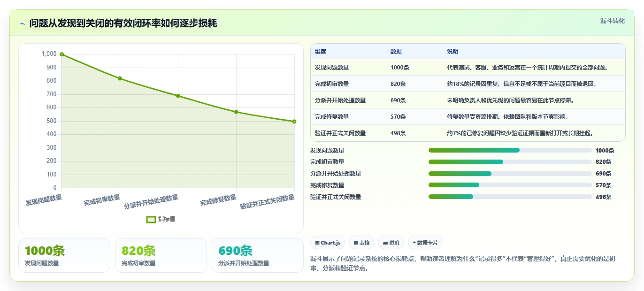The image size is (644, 291).
Task: Click the "498条" value right of the progress bar
Action: [603, 197]
